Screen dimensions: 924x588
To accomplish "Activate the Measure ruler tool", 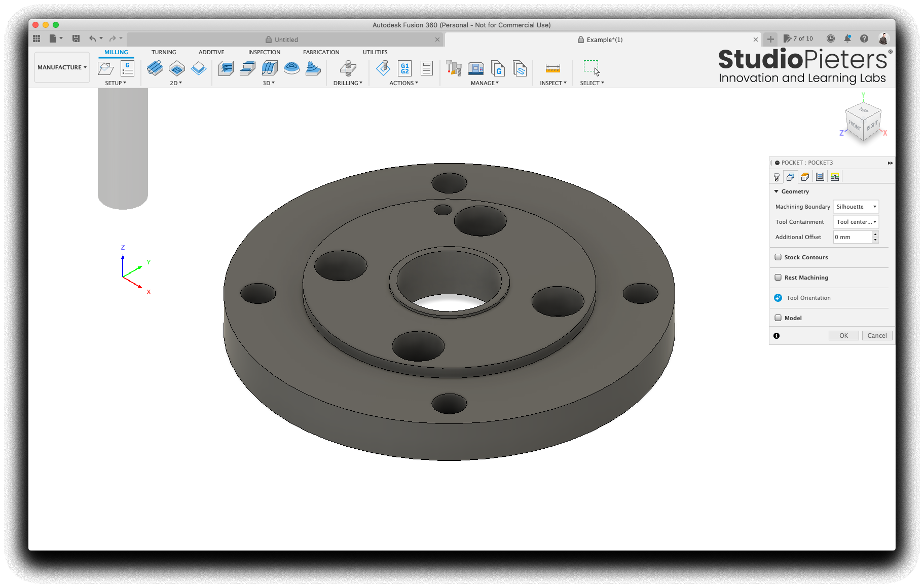I will [x=552, y=68].
